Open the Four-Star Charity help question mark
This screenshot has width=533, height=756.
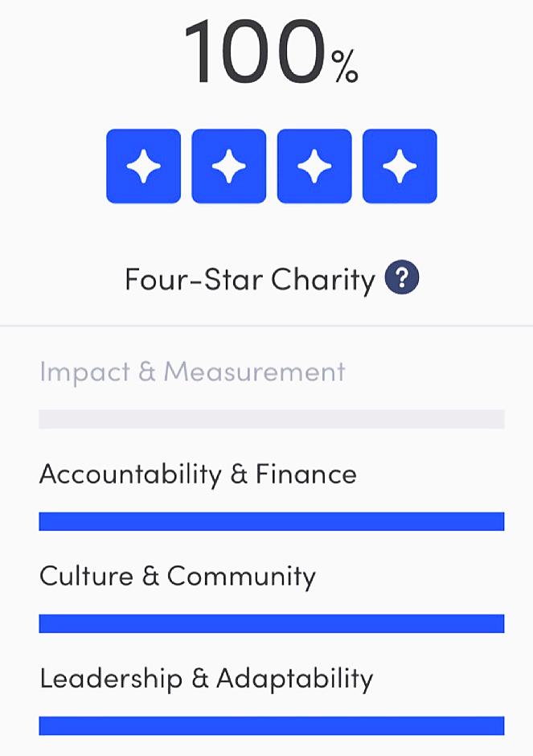402,279
